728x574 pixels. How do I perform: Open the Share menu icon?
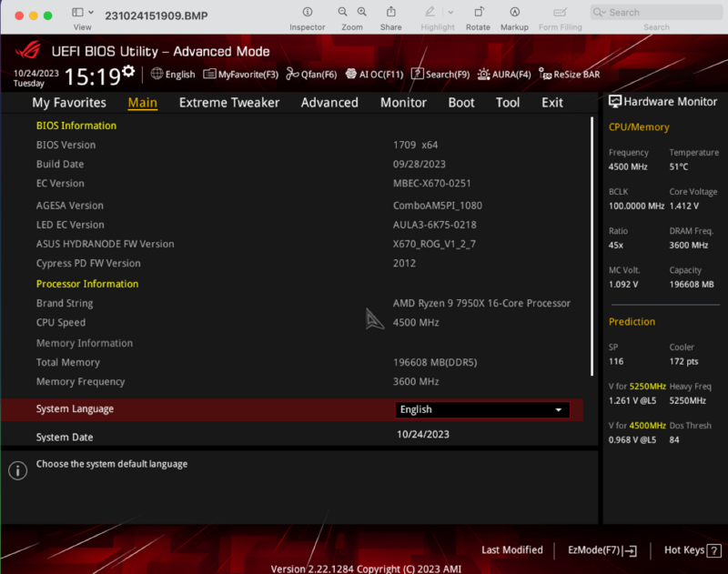pos(391,12)
